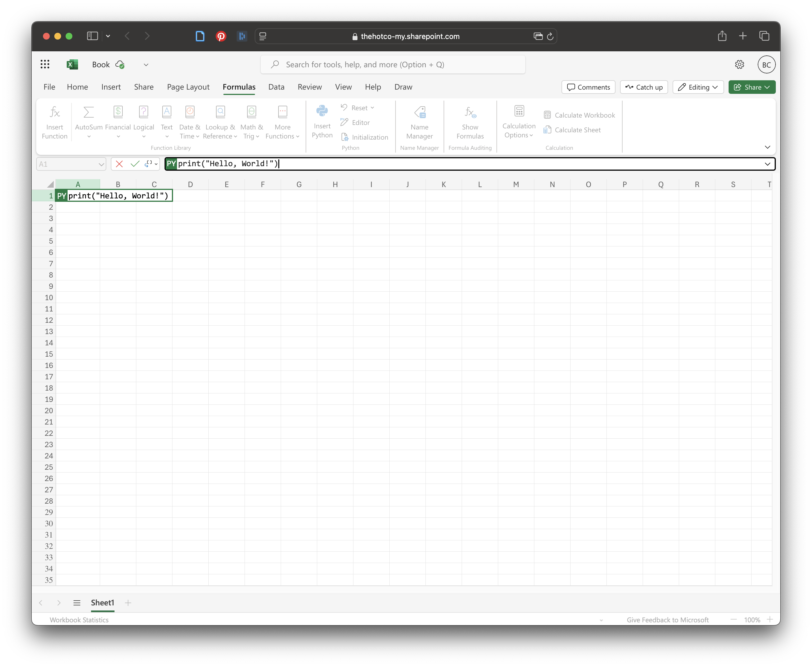Expand the Calculation Options menu
Image resolution: width=812 pixels, height=667 pixels.
pyautogui.click(x=519, y=131)
